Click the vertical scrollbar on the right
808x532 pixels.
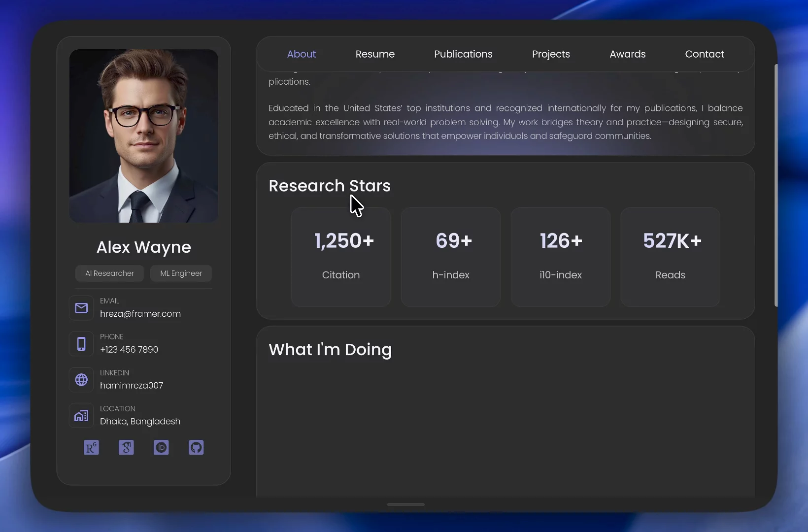click(776, 185)
